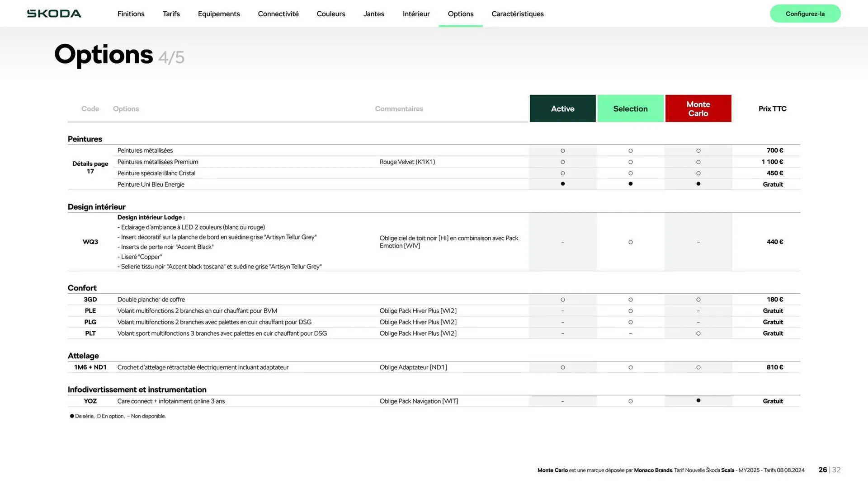
Task: Switch to Connectivité tab
Action: (x=278, y=14)
